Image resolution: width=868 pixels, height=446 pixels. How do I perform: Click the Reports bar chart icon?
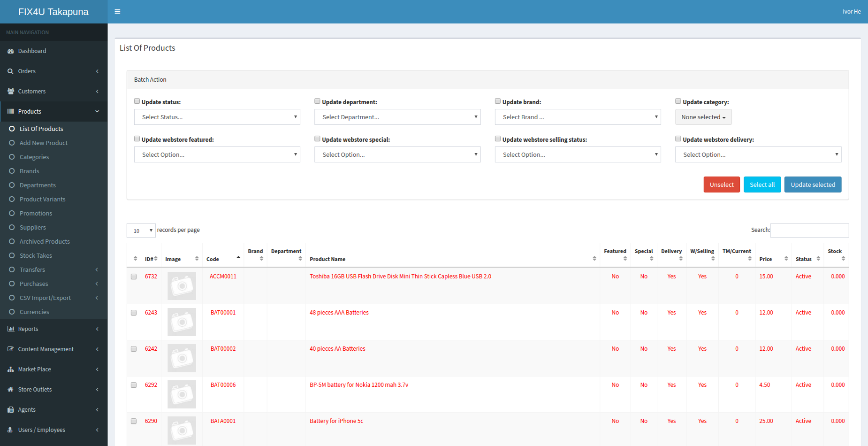point(10,329)
